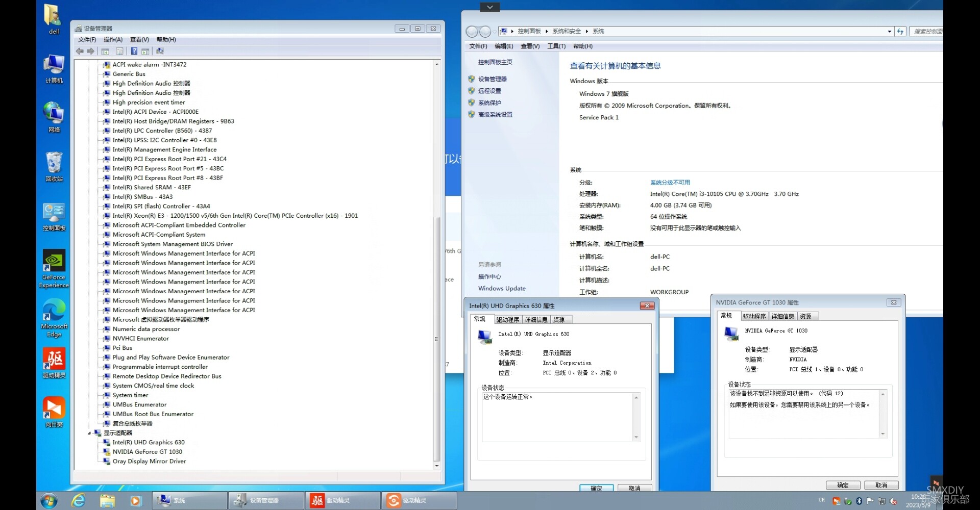
Task: Open 高级系统设置 link in System sidebar
Action: 495,115
